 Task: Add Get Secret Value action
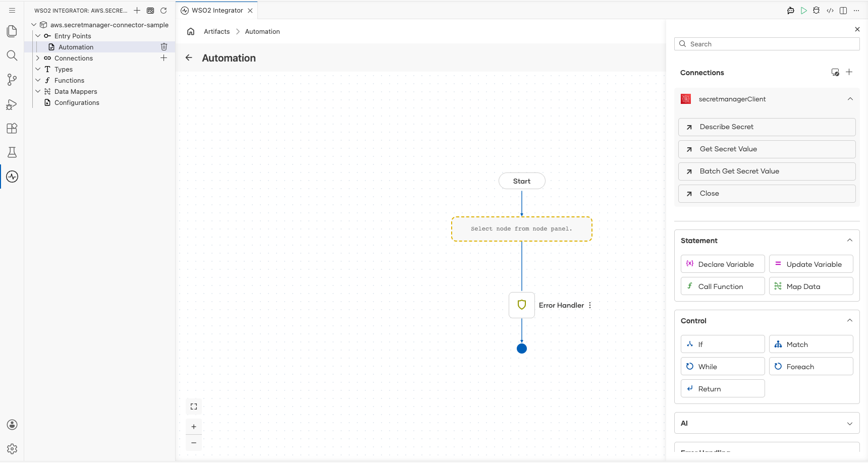pyautogui.click(x=767, y=149)
